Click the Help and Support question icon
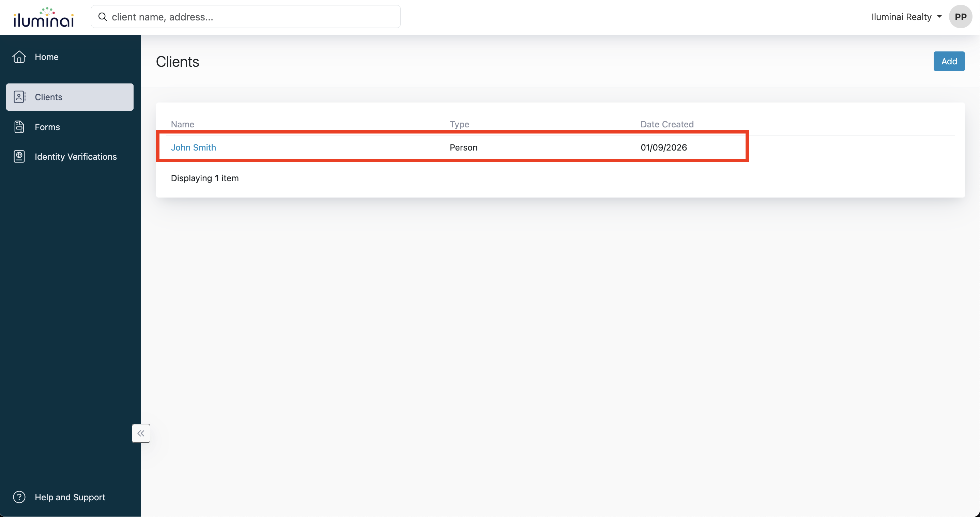Viewport: 980px width, 517px height. pos(19,497)
